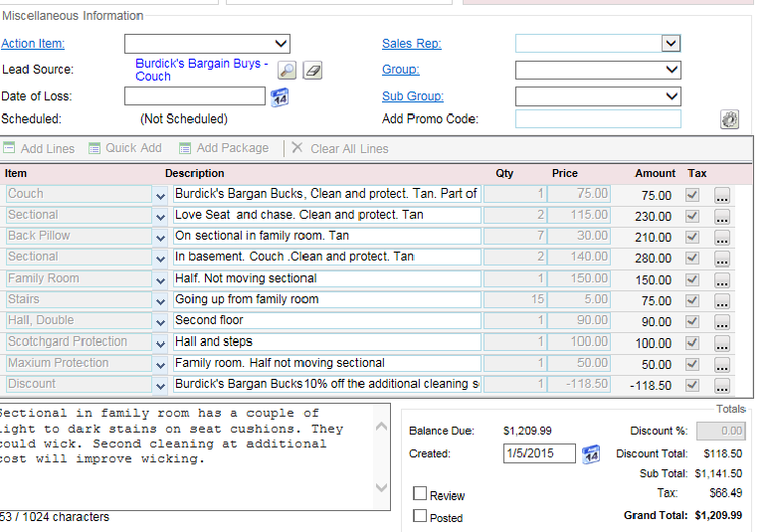
Task: Click Add Package in the toolbar
Action: (224, 148)
